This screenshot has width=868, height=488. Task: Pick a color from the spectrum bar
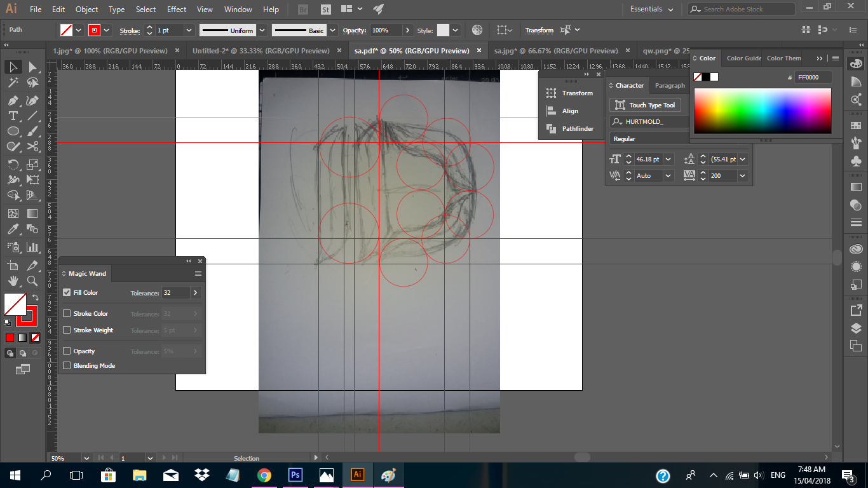762,111
